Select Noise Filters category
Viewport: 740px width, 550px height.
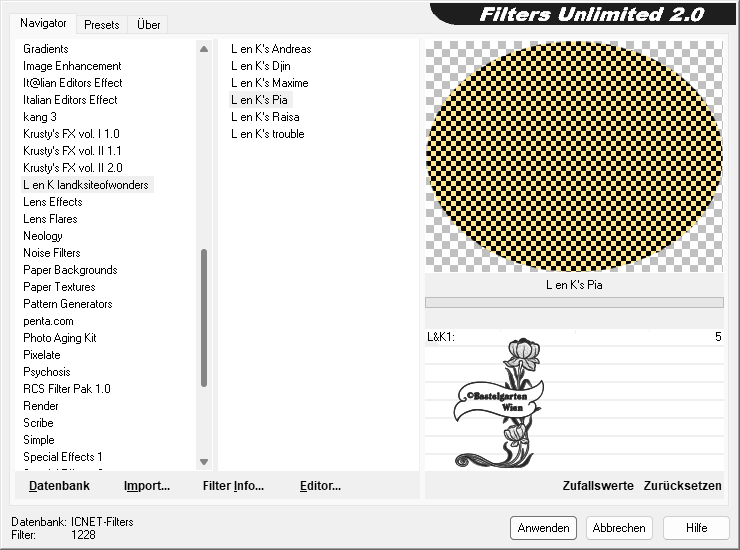[52, 253]
